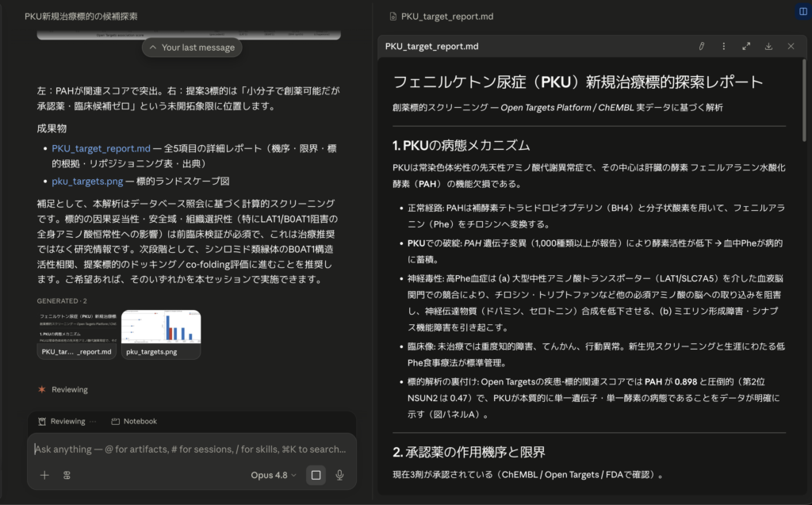
Task: Click the document icon beside top file tab
Action: pos(393,17)
